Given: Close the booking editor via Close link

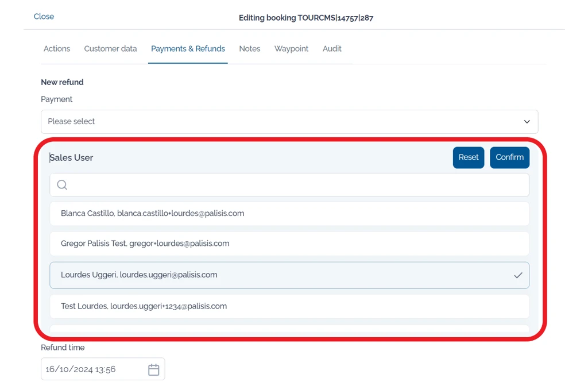Looking at the screenshot, I should click(44, 17).
